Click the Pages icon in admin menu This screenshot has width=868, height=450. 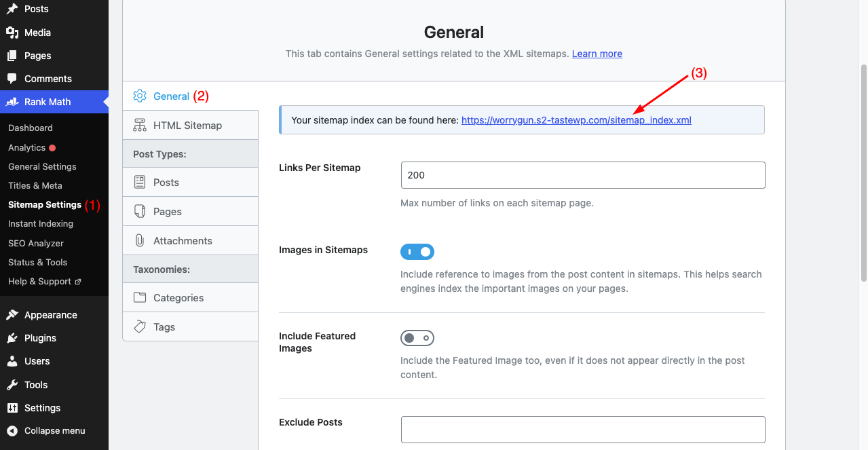coord(12,56)
